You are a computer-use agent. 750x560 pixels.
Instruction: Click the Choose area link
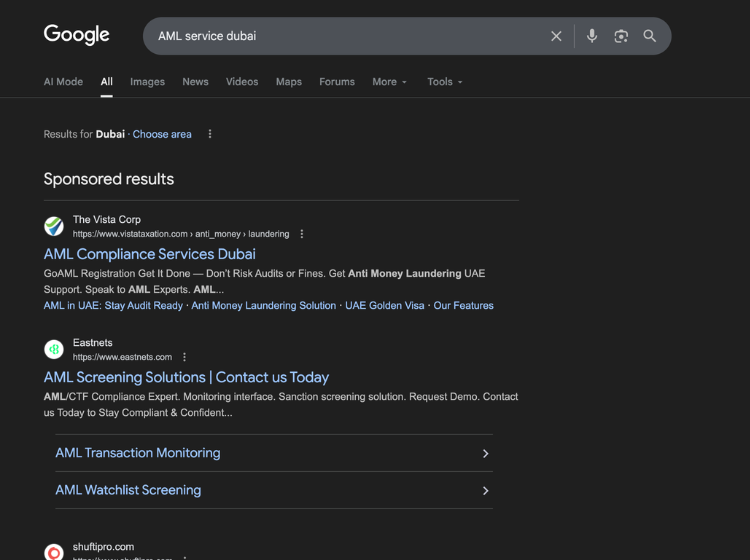tap(162, 134)
